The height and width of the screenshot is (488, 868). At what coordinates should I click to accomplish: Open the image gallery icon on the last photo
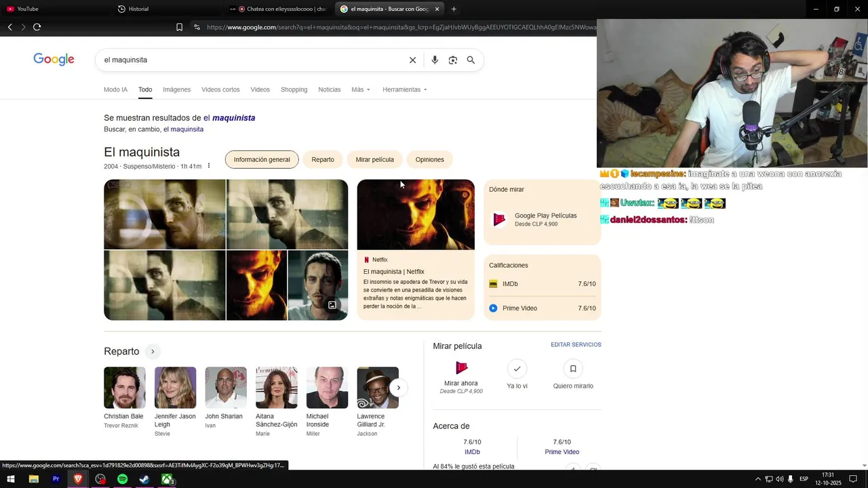(332, 305)
